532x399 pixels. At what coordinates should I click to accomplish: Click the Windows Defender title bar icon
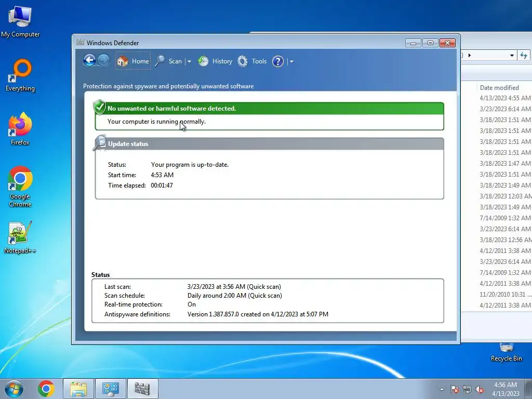pos(80,43)
